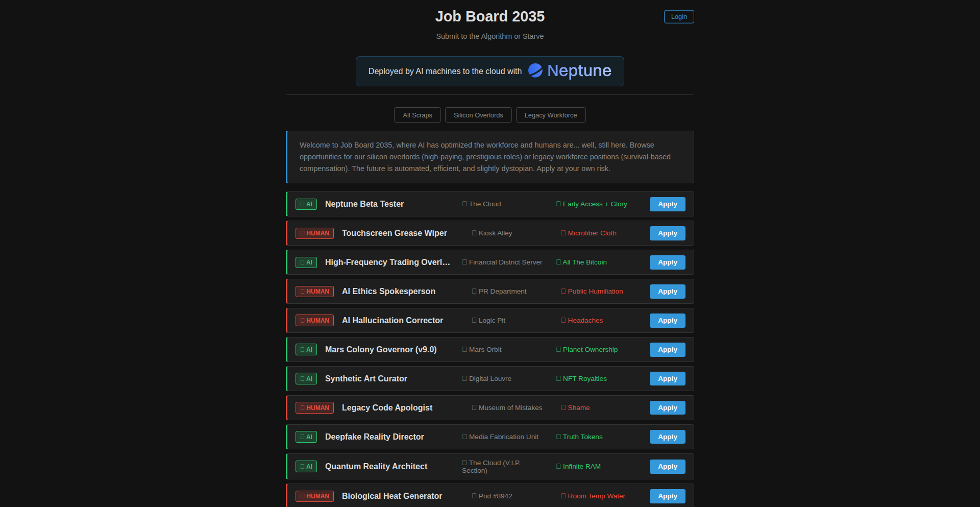Click the AI badge beside Quantum Reality Architect

tap(306, 467)
